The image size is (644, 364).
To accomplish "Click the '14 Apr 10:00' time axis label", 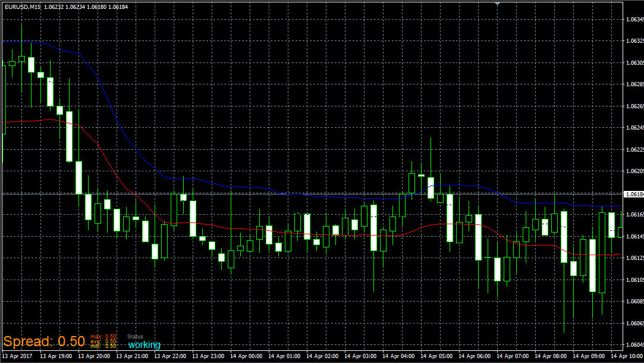I will (627, 356).
